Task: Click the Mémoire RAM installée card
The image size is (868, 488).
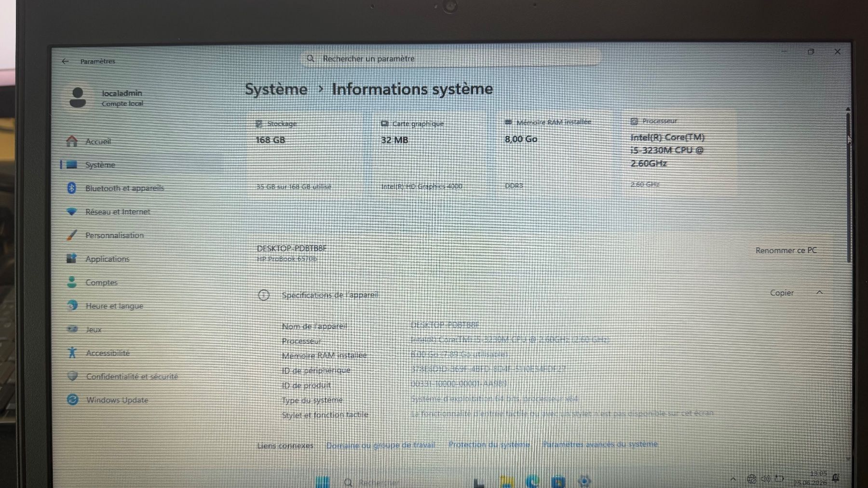Action: [x=555, y=153]
